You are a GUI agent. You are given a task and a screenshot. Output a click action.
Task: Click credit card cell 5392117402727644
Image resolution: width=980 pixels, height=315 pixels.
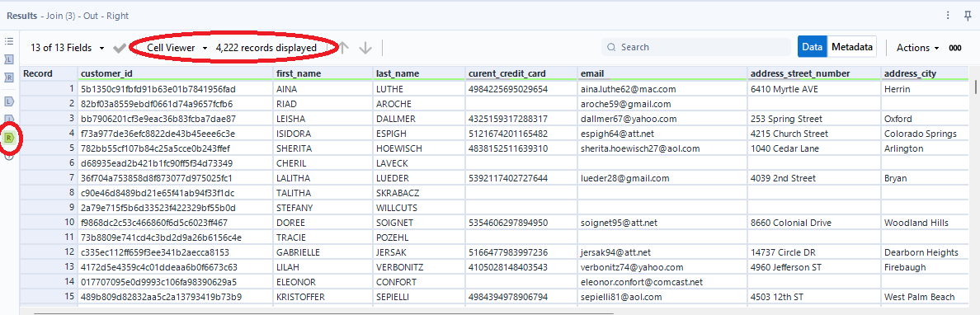pyautogui.click(x=521, y=178)
